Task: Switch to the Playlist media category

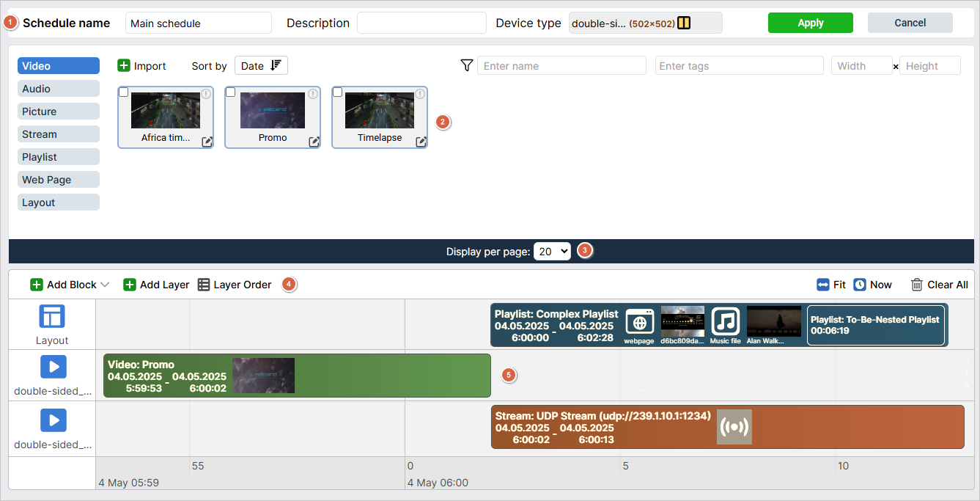Action: [58, 157]
